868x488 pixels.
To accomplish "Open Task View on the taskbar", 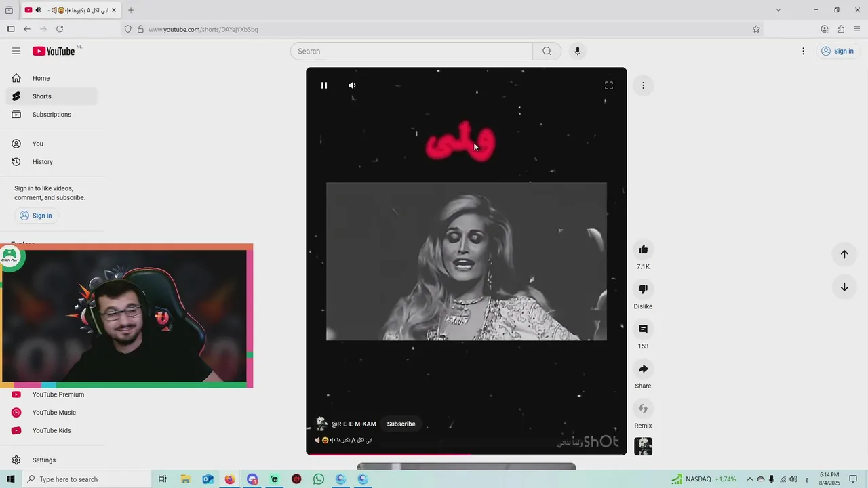I will pyautogui.click(x=163, y=479).
